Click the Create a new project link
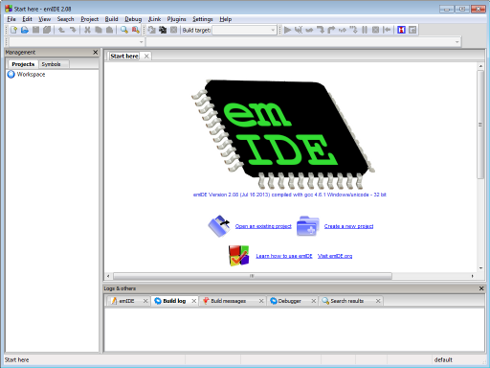Image resolution: width=490 pixels, height=368 pixels. coord(349,226)
